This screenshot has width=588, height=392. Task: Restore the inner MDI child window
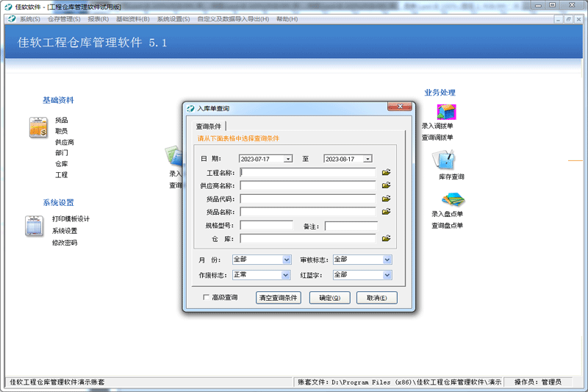point(568,19)
